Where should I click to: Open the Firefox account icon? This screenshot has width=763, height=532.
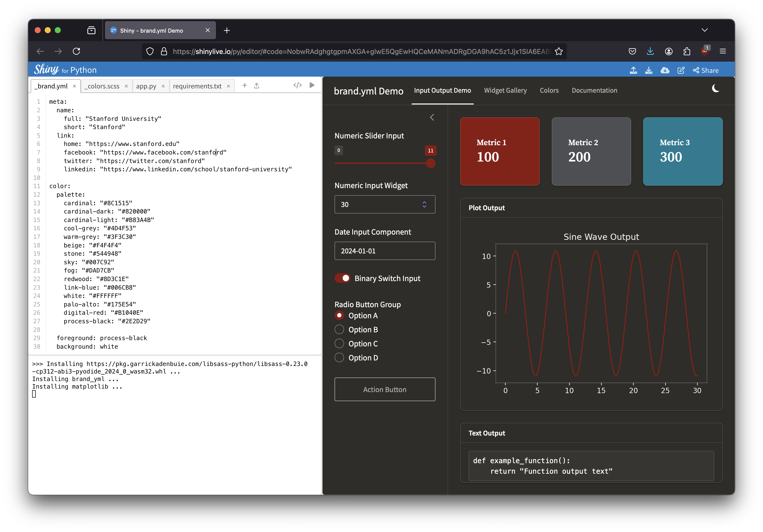(669, 51)
